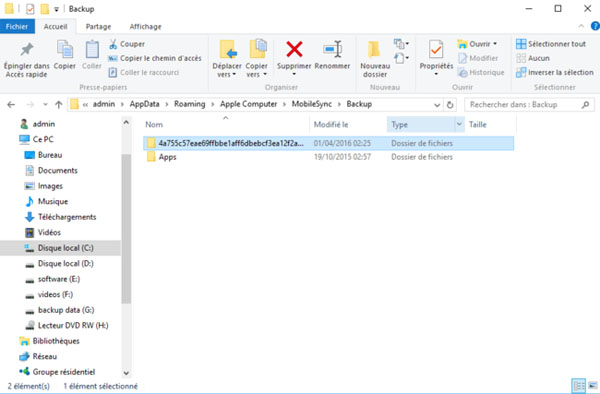Click the Copier icon in the ribbon
Screen dimensions: 600x394
65,55
